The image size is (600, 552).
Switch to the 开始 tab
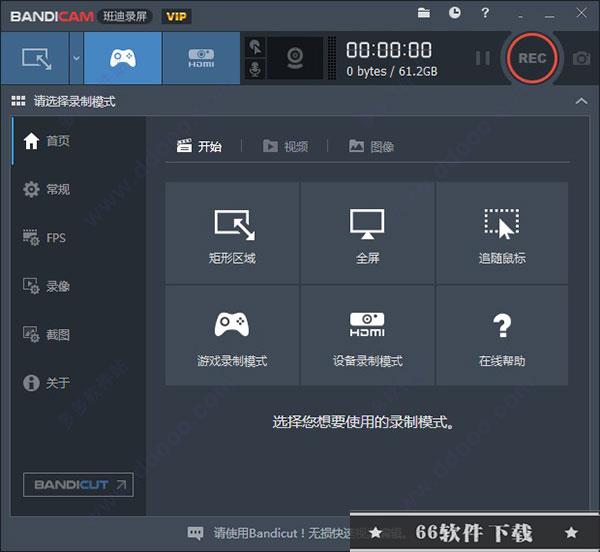[199, 146]
